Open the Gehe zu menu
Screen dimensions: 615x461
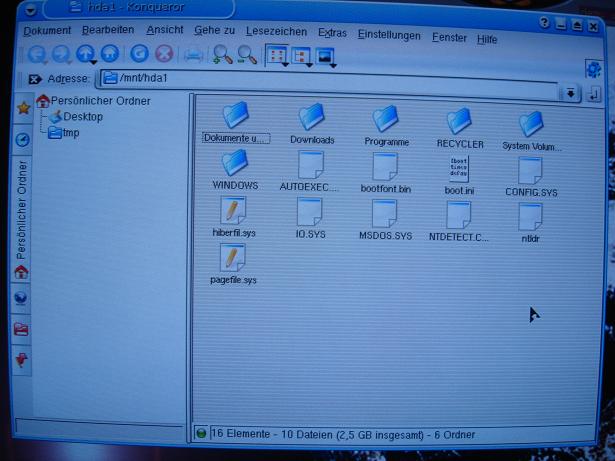(215, 30)
